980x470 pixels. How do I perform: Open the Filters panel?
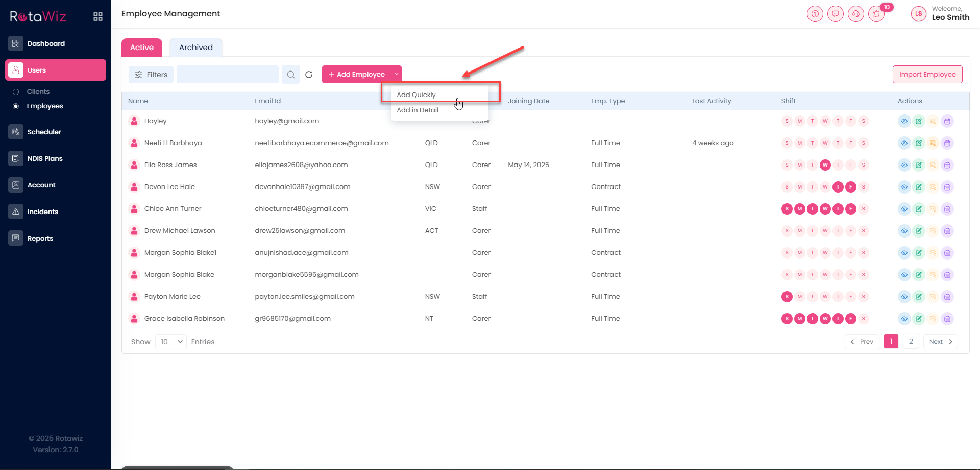[151, 75]
